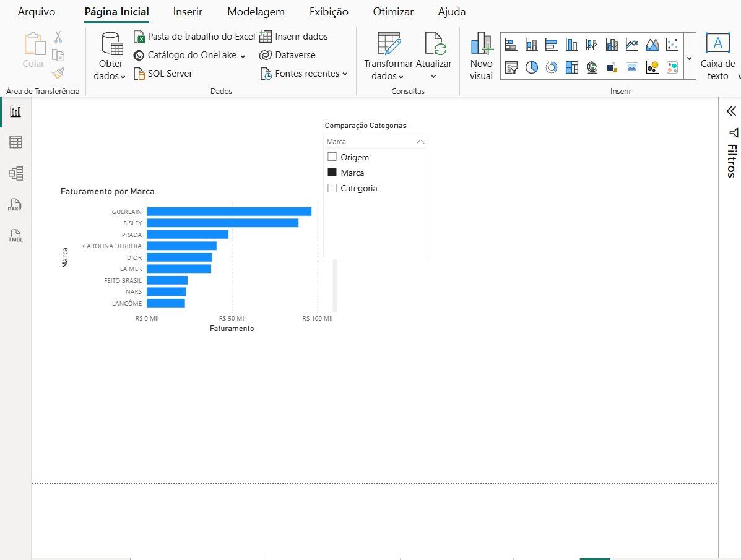Select the stacked bar chart visual
Image resolution: width=741 pixels, height=560 pixels.
pos(511,45)
